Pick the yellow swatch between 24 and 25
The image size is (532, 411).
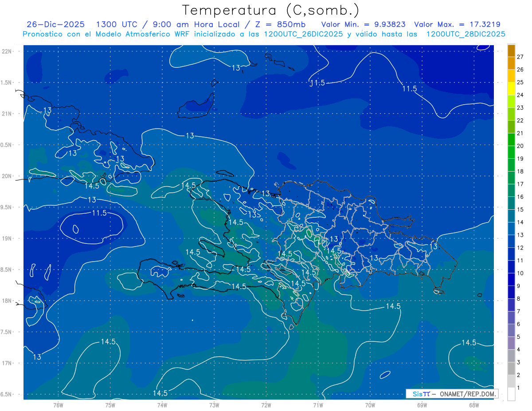[512, 89]
